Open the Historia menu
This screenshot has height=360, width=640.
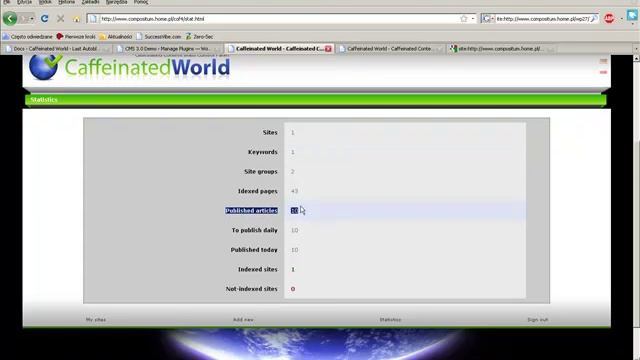[67, 2]
